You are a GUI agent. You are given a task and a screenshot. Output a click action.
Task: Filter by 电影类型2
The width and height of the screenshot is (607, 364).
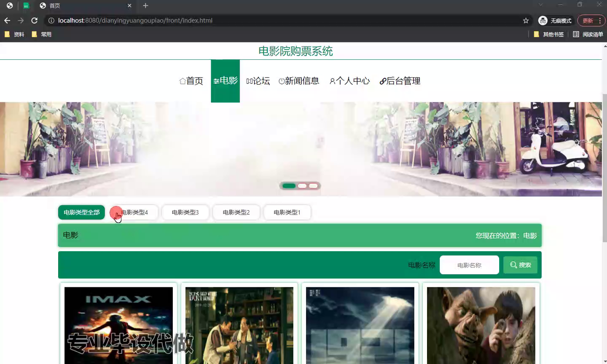236,212
